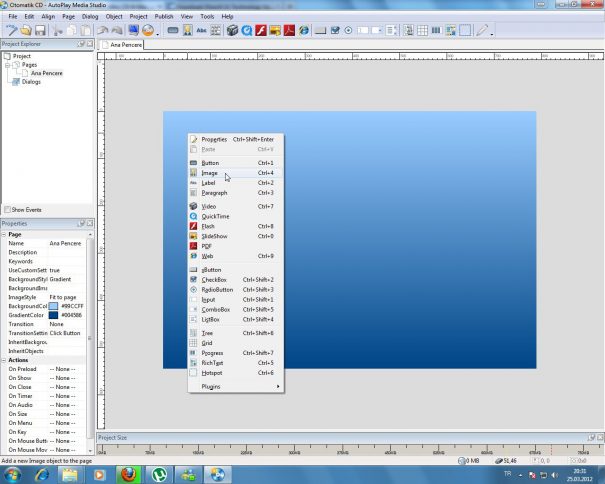
Task: Choose SlideShow from the context menu
Action: tap(236, 236)
